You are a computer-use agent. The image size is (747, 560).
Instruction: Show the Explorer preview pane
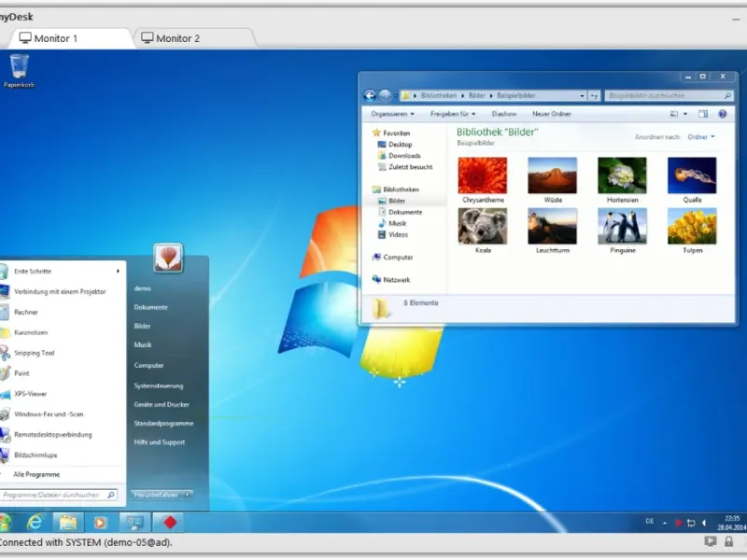(703, 114)
